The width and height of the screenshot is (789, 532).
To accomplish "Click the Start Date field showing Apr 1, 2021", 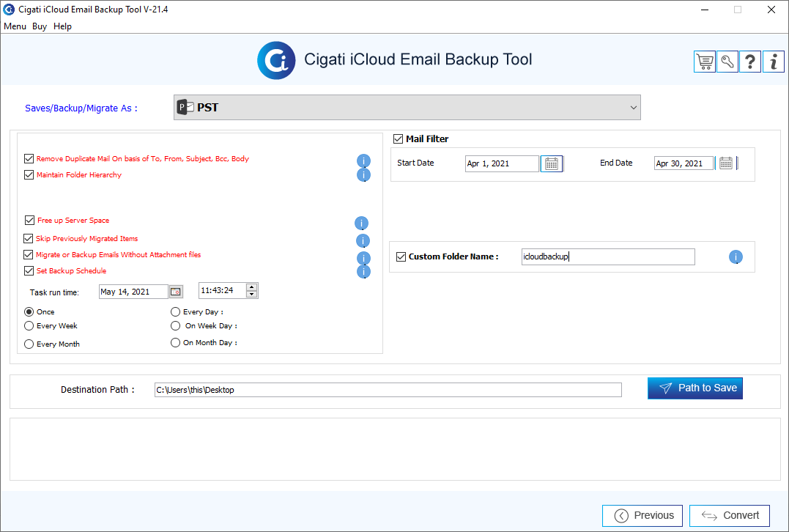I will [502, 163].
